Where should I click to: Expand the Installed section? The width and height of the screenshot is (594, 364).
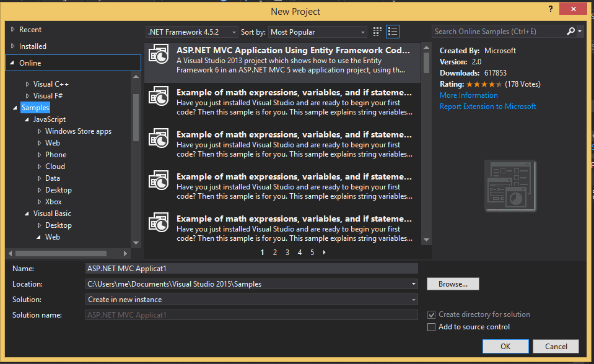[x=14, y=46]
